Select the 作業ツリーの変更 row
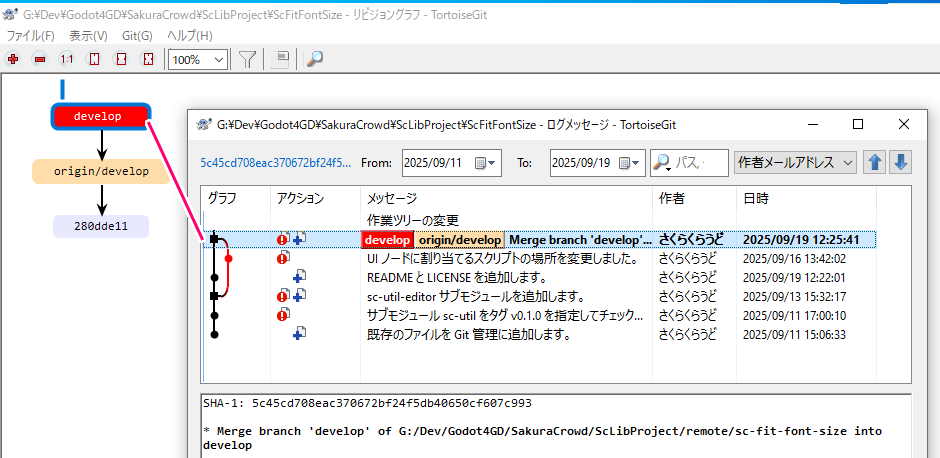940x458 pixels. click(540, 219)
